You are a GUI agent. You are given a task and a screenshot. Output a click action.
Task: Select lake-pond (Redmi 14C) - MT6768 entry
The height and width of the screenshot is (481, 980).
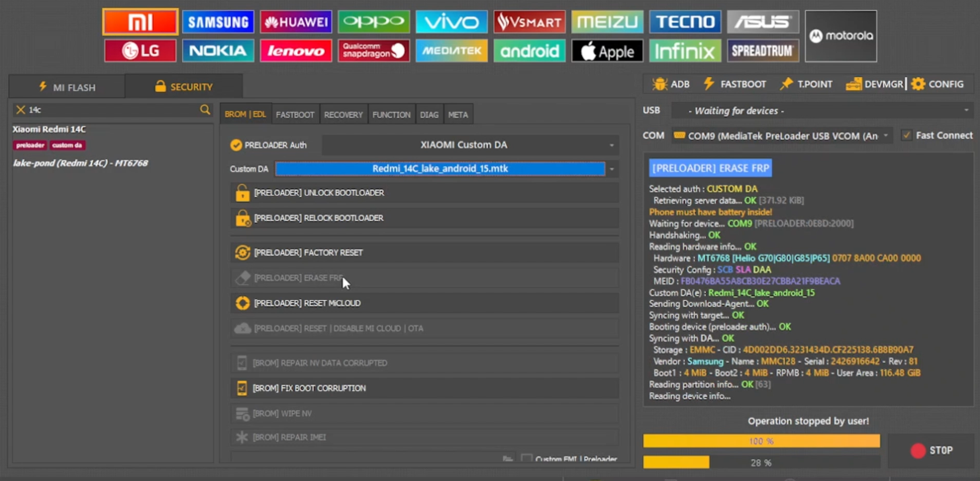(x=80, y=163)
